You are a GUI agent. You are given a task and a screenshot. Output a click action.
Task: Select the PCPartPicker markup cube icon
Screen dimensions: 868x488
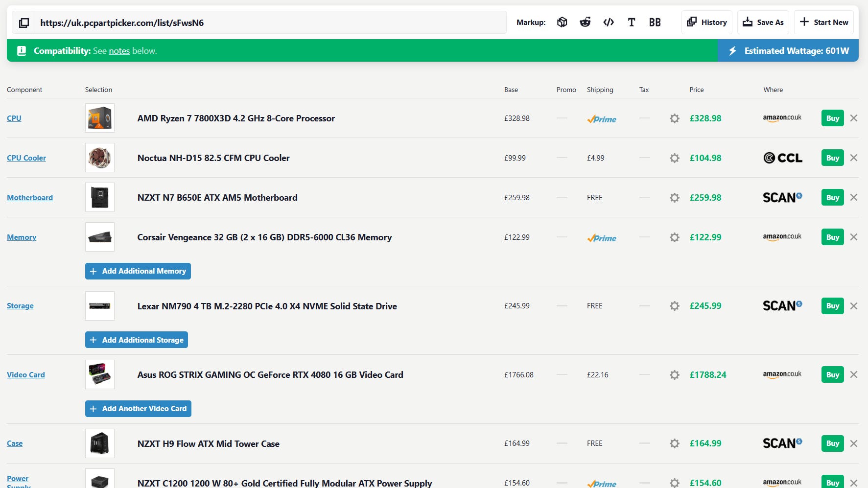point(562,22)
